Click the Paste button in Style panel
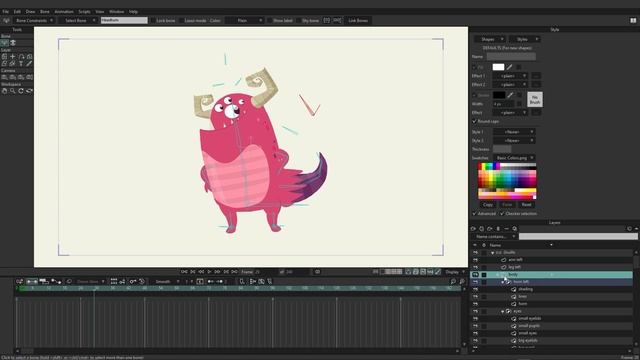The width and height of the screenshot is (640, 360). click(507, 205)
